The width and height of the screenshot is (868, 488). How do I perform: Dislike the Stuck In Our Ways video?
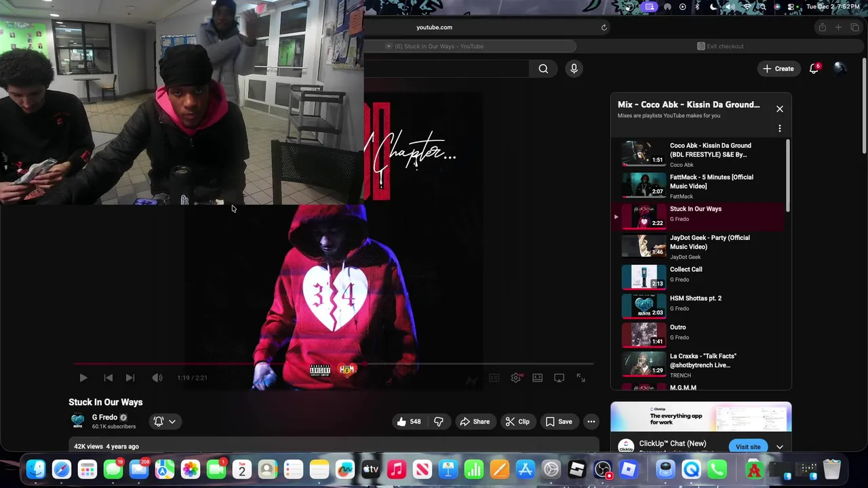pos(439,422)
